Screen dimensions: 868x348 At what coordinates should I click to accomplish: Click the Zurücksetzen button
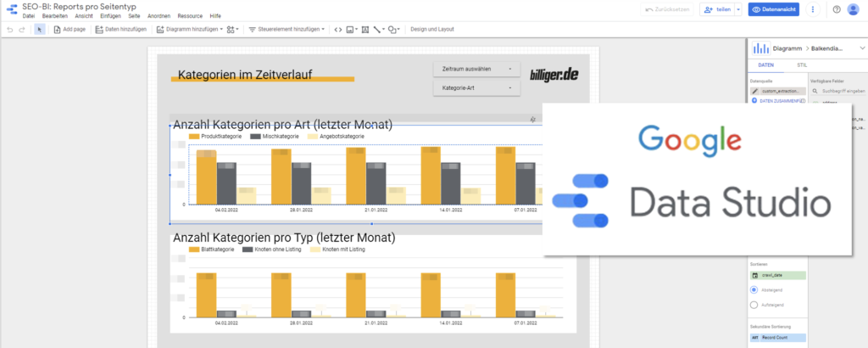point(666,9)
